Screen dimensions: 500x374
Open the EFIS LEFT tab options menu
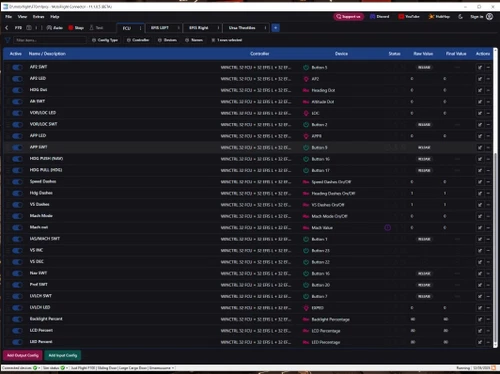(179, 28)
